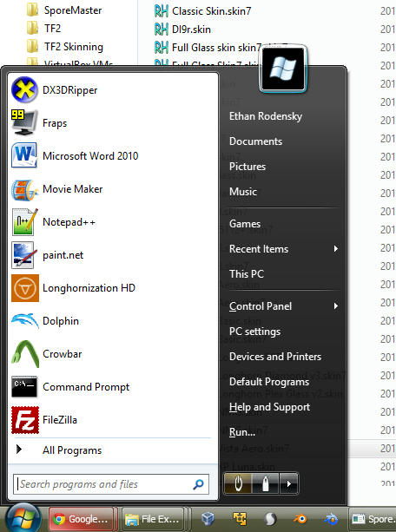Expand Recent Items submenu arrow
The image size is (396, 532).
[335, 249]
